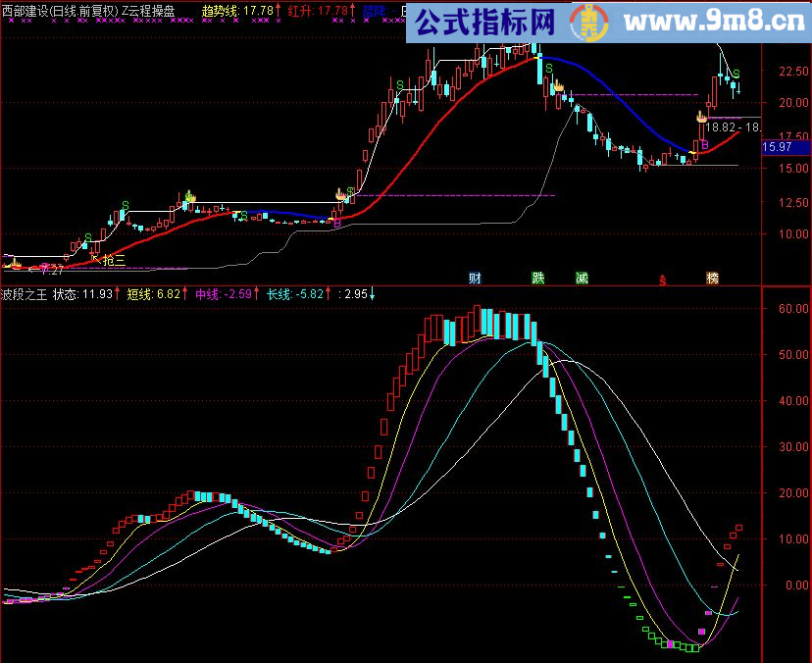
Task: Click the 60.00 indicator axis label
Action: 793,309
